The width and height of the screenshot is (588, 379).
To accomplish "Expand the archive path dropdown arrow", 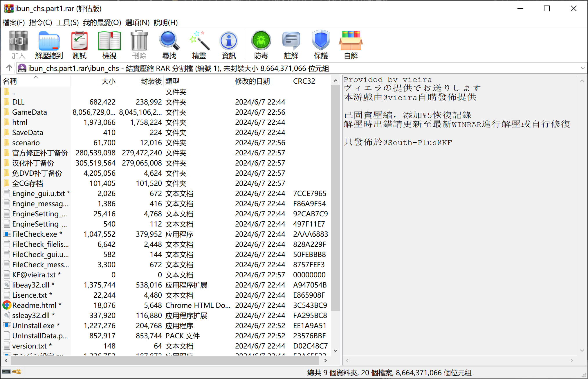I will tap(582, 68).
